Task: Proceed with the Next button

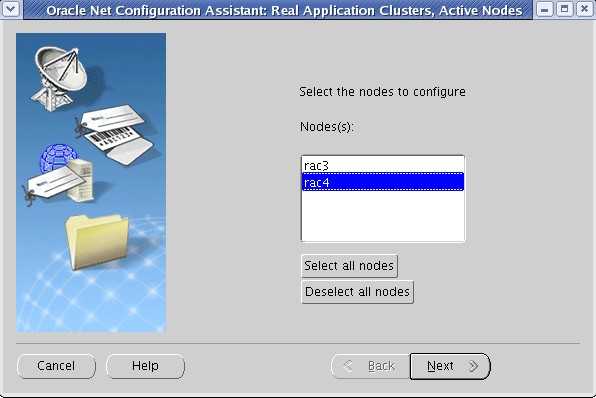Action: pyautogui.click(x=450, y=366)
